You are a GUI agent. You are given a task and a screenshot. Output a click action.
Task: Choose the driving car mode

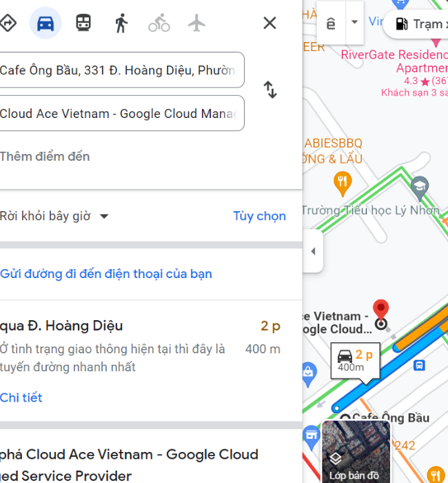[x=45, y=23]
